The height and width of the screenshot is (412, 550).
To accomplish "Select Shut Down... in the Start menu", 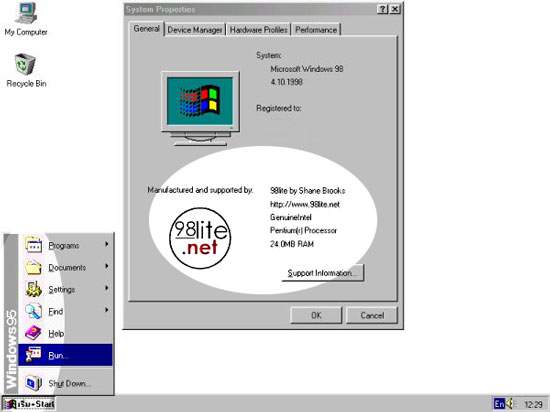I will pos(65,383).
